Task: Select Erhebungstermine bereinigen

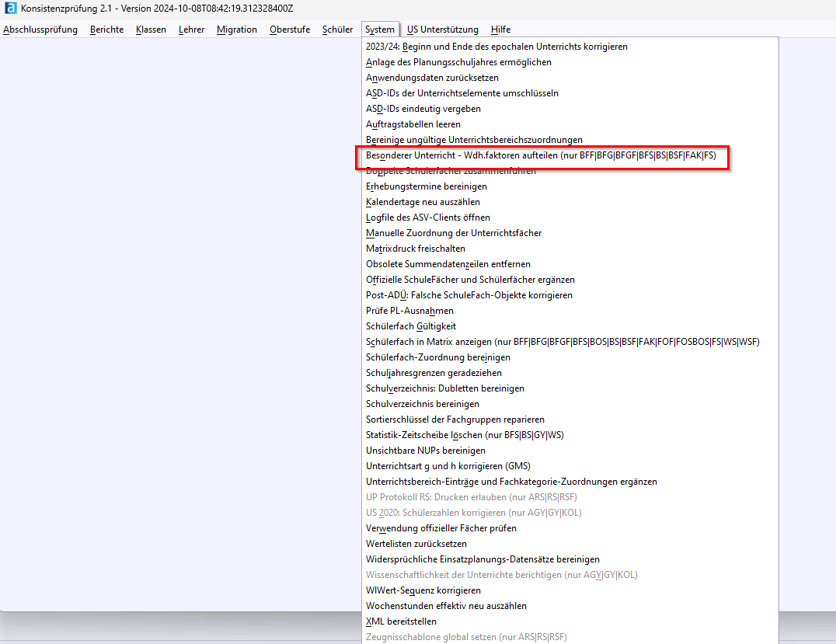Action: [570, 186]
